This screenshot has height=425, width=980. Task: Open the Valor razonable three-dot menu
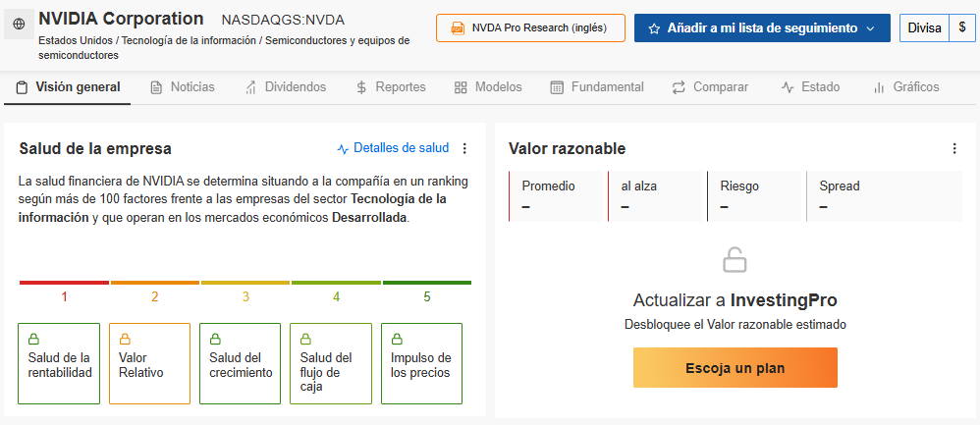click(x=953, y=149)
